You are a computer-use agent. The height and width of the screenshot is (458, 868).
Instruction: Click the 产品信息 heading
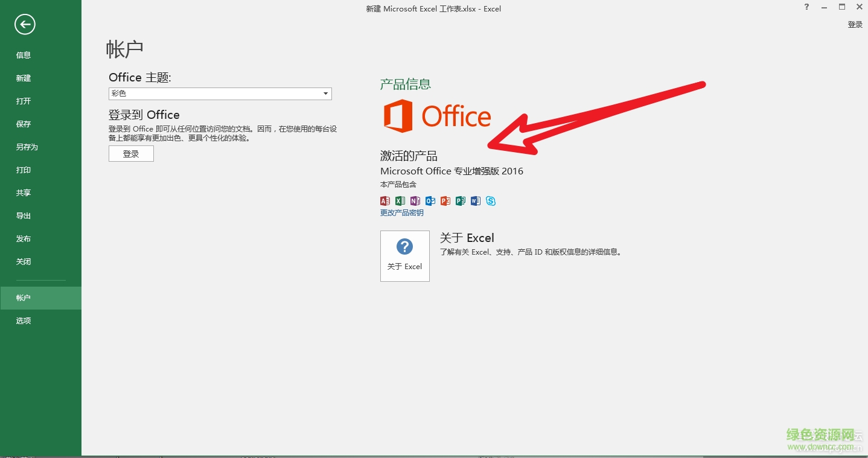406,84
